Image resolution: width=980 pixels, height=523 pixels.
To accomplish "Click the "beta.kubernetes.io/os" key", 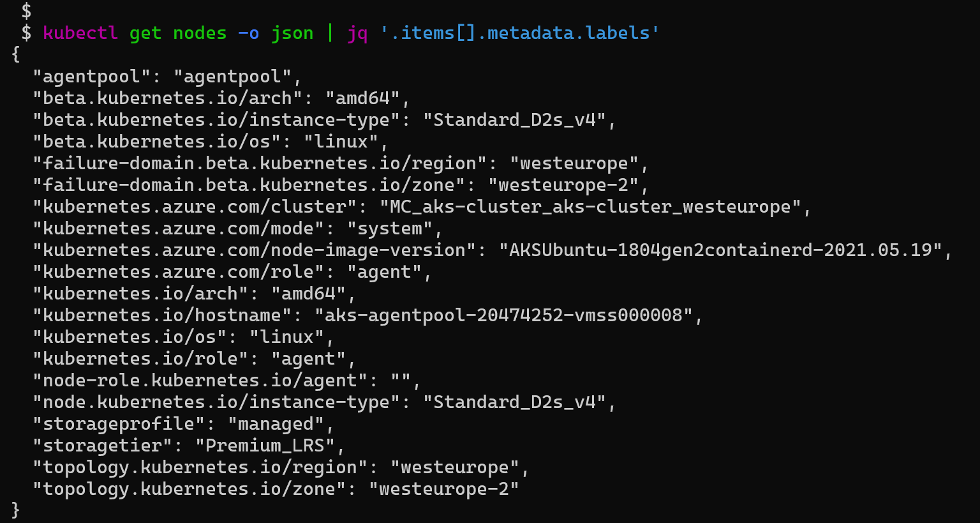I will [157, 142].
